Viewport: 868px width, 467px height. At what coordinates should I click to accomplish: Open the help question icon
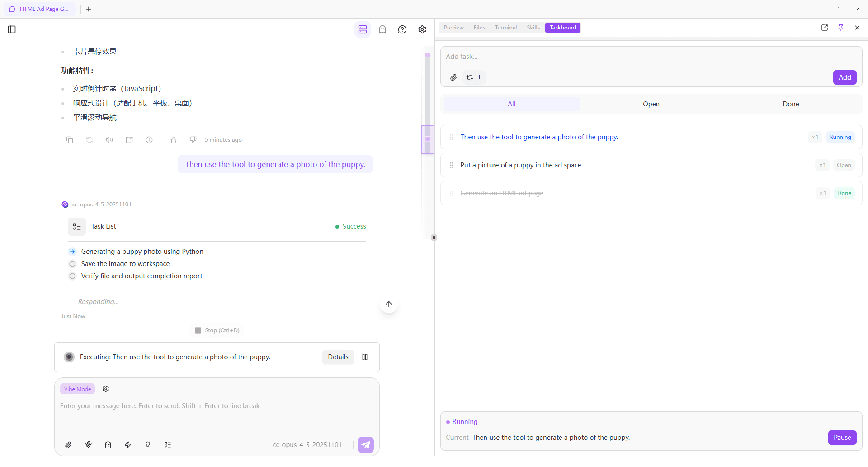(x=402, y=29)
